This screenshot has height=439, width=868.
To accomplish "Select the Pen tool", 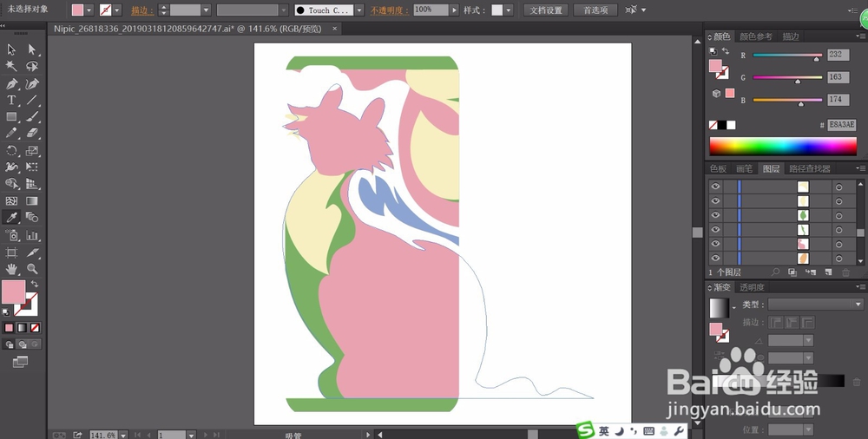I will click(11, 84).
